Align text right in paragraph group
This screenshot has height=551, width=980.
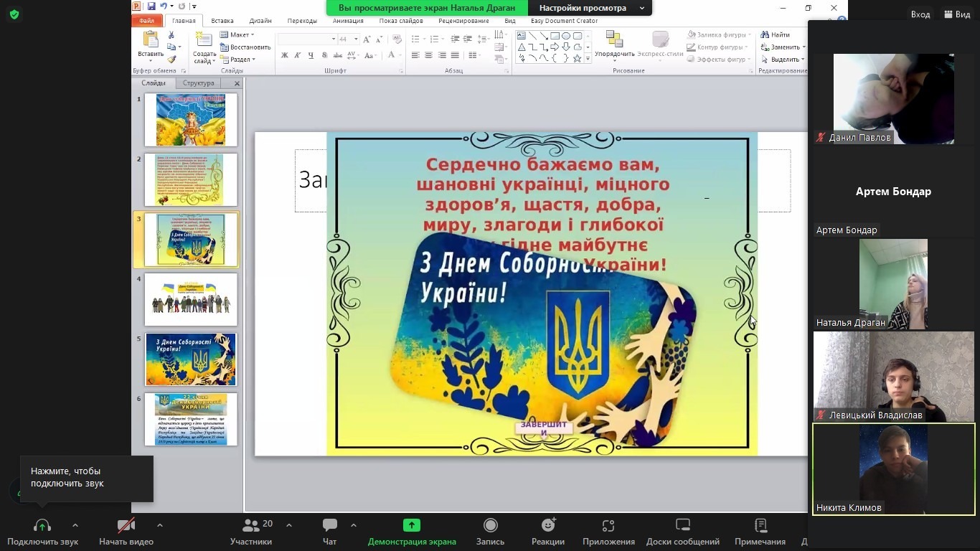click(x=442, y=55)
